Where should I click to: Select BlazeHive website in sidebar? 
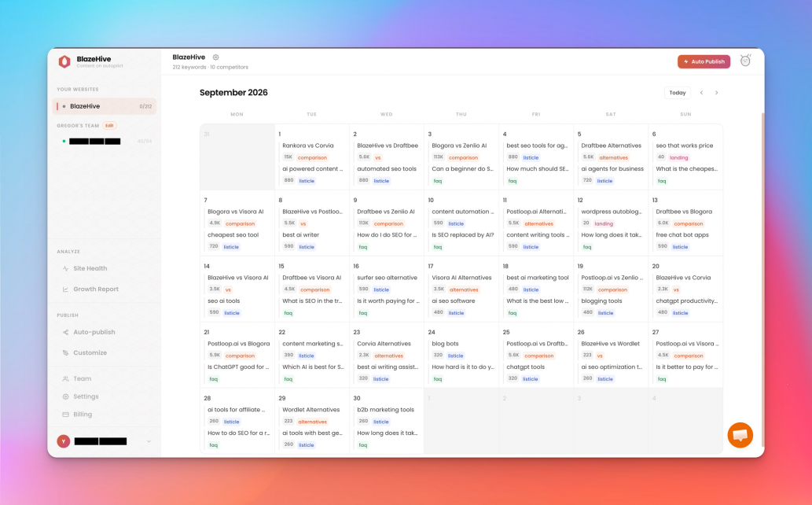(105, 106)
